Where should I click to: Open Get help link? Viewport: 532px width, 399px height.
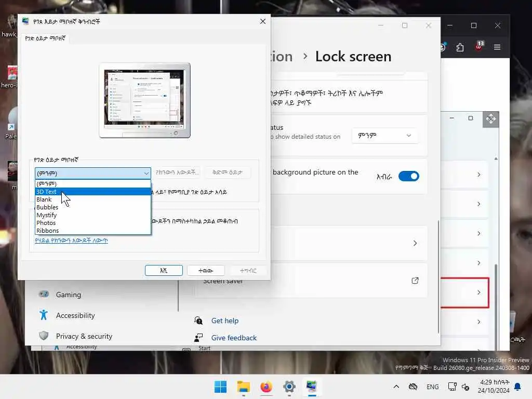[x=224, y=321]
